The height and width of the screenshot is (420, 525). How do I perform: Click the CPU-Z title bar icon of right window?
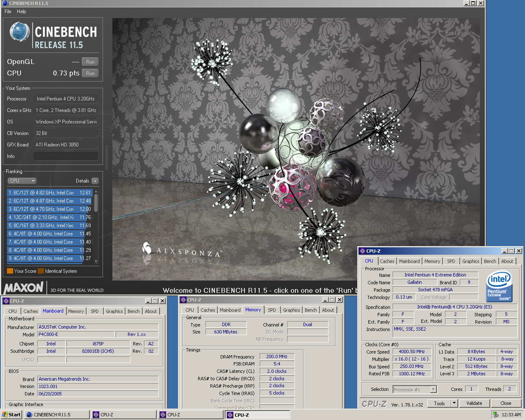click(x=362, y=251)
